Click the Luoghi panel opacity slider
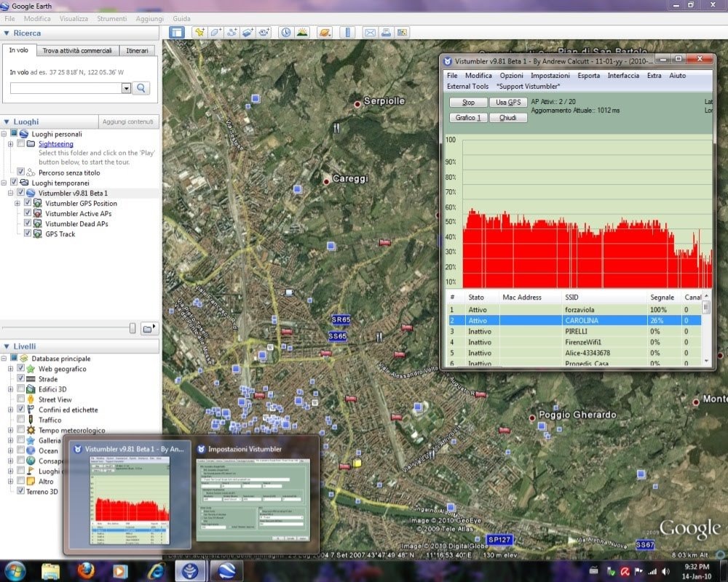 click(x=132, y=328)
